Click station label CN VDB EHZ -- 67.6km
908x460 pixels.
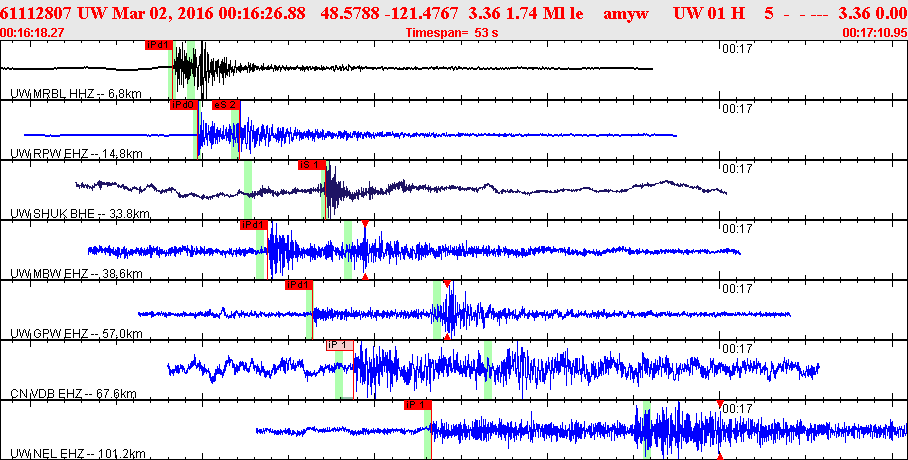click(74, 394)
